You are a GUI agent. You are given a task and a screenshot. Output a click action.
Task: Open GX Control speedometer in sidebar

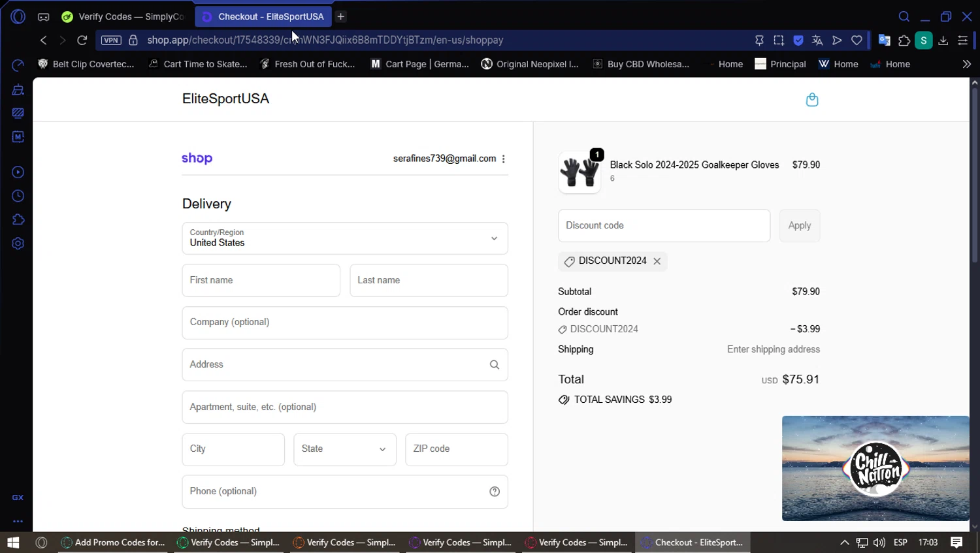[18, 65]
